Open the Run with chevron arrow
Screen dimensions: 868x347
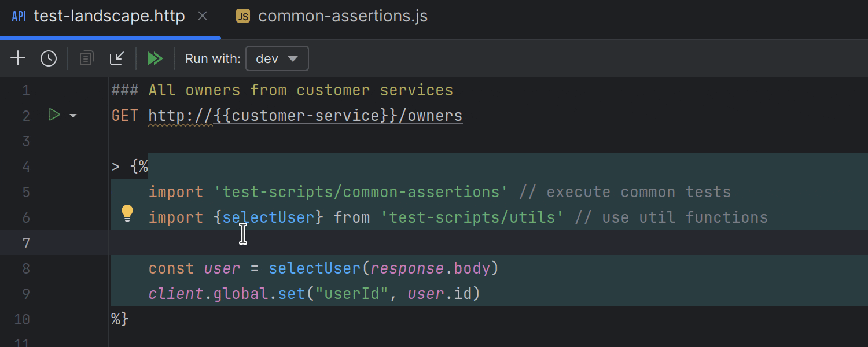pos(293,58)
